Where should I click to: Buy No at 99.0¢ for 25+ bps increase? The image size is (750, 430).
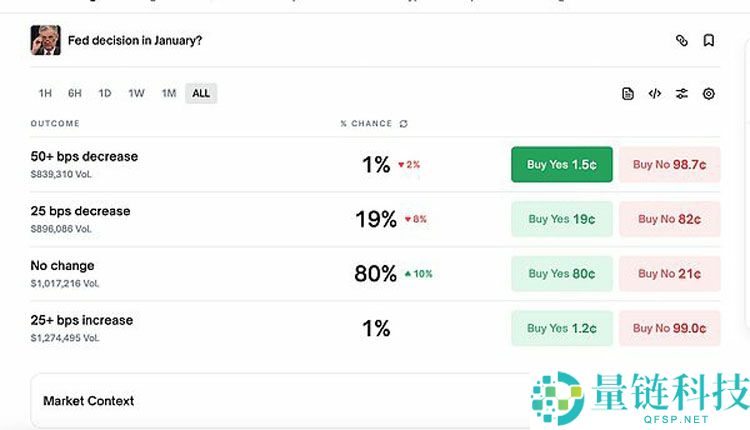click(669, 328)
